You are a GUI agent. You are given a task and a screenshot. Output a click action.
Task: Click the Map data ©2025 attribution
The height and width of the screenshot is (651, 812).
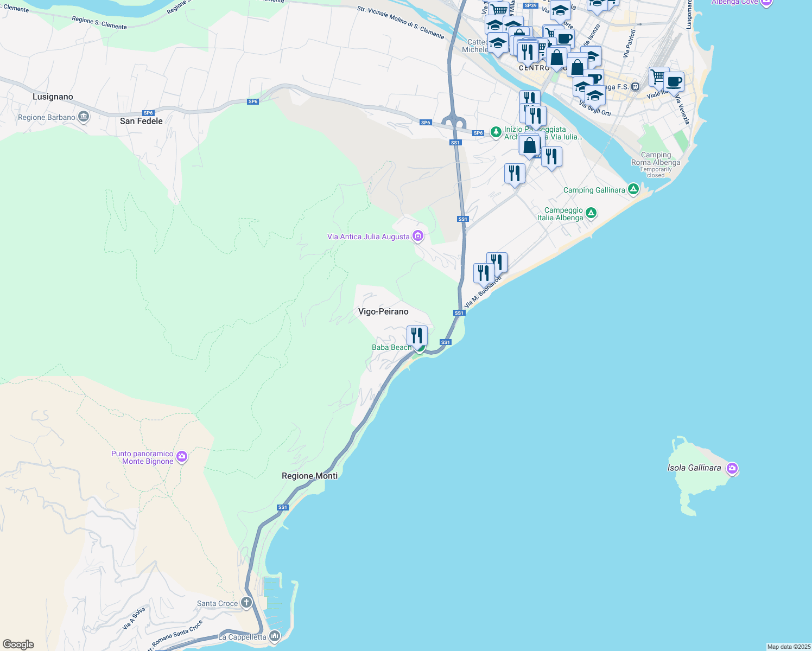789,647
